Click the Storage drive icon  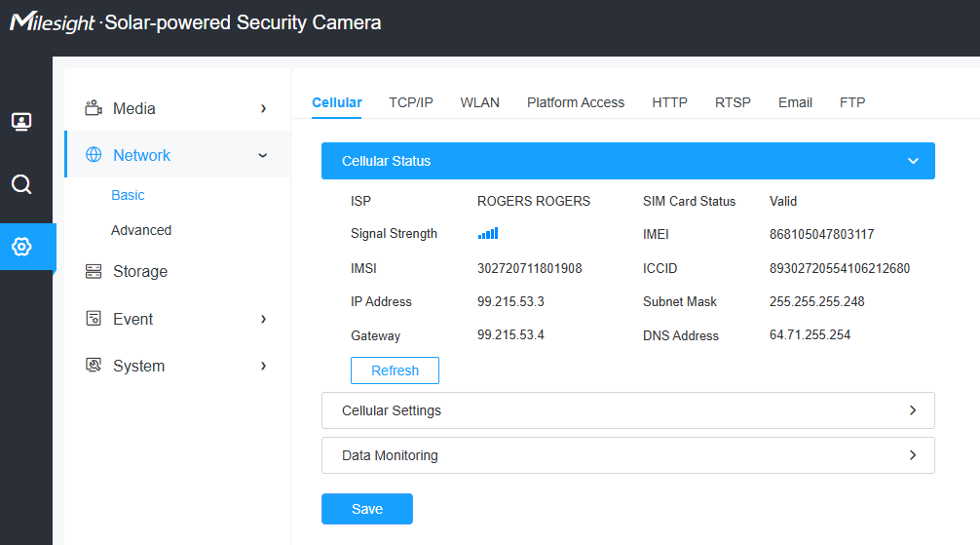[94, 271]
